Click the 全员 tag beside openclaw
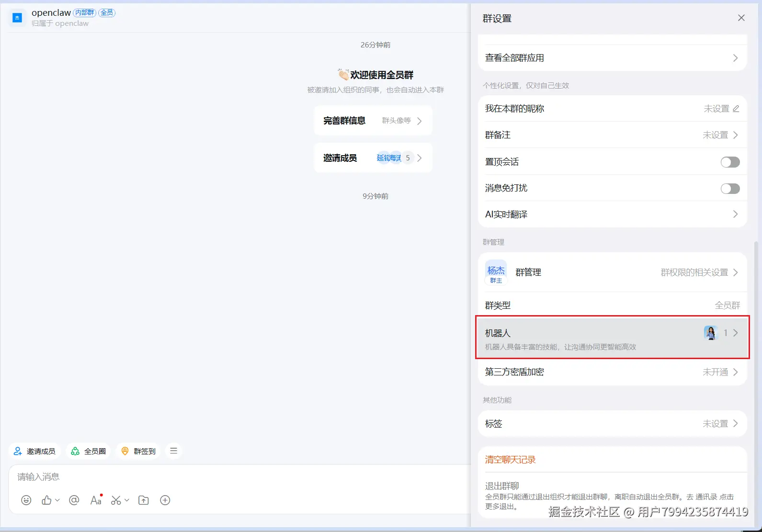 [107, 12]
